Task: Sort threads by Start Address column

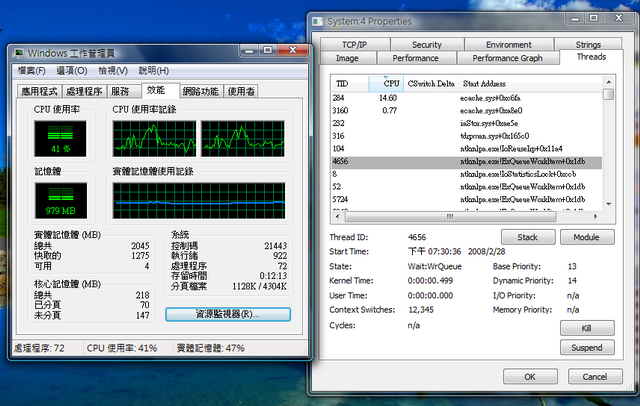Action: click(x=531, y=84)
